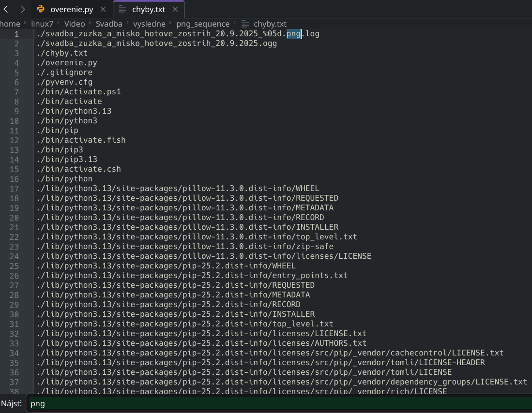Click chyby.txt file name in breadcrumb
532x413 pixels.
pos(270,24)
